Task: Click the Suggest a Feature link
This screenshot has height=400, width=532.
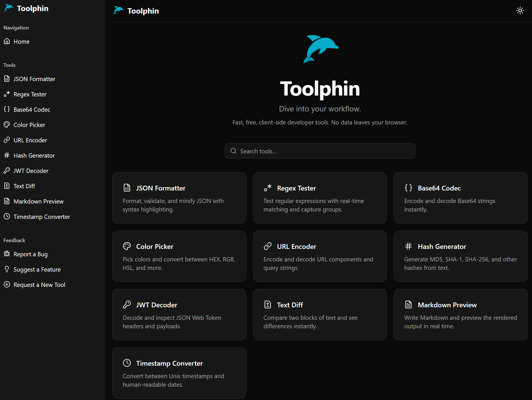Action: [37, 269]
